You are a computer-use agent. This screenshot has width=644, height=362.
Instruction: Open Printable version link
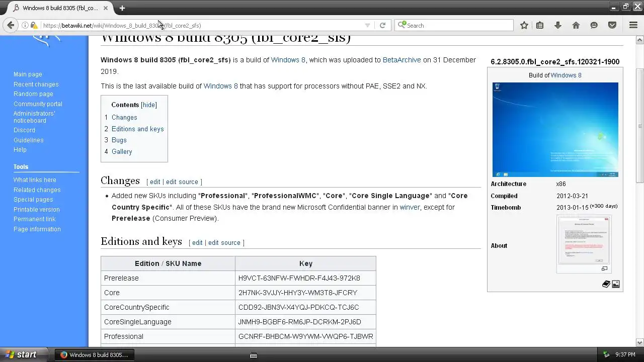click(x=36, y=210)
